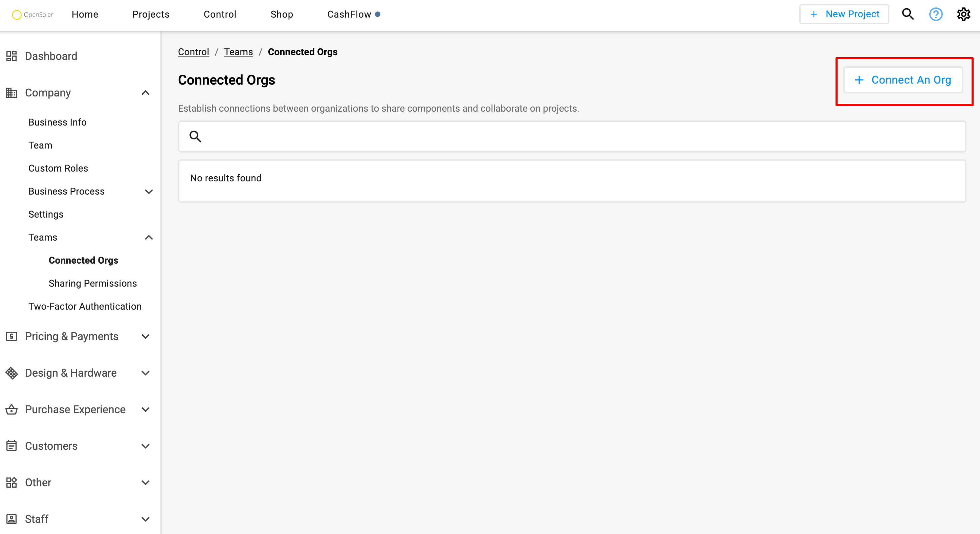Screen dimensions: 980x534
Task: Click into the connected orgs search field
Action: tap(572, 136)
